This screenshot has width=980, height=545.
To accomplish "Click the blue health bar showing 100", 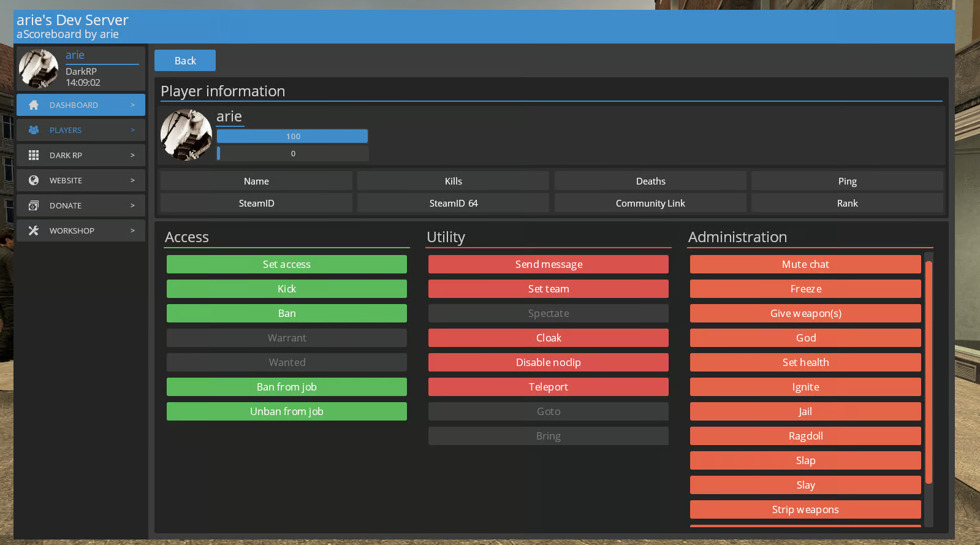I will [292, 136].
